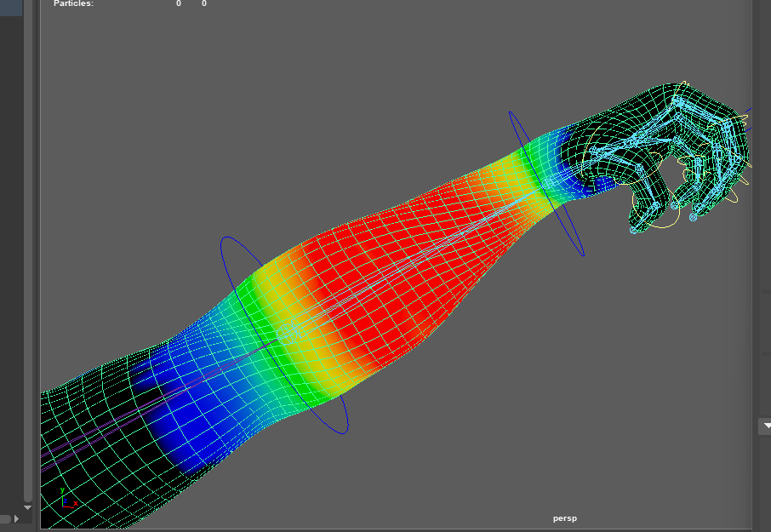Click the thumb tip joint marker
Image resolution: width=771 pixels, height=532 pixels.
(633, 230)
